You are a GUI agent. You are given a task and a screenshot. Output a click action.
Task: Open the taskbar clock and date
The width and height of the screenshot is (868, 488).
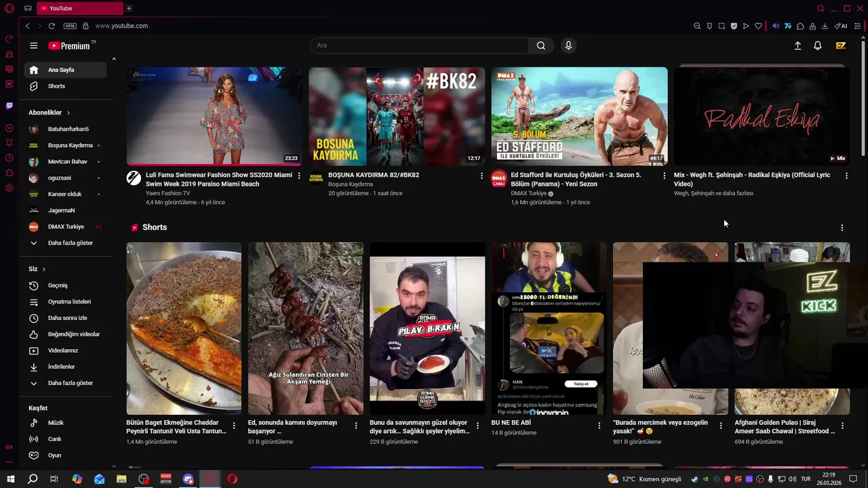[829, 479]
